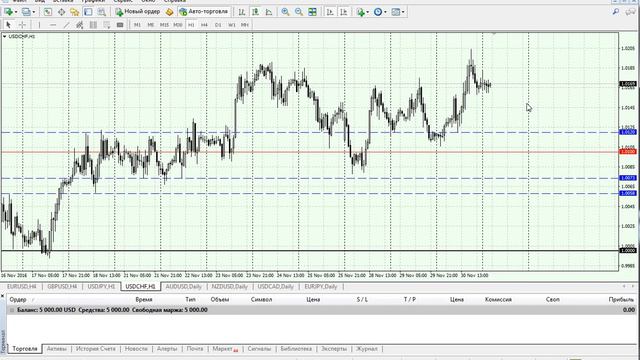Switch timeframe to M5
Screen dimensions: 640x360
151,25
